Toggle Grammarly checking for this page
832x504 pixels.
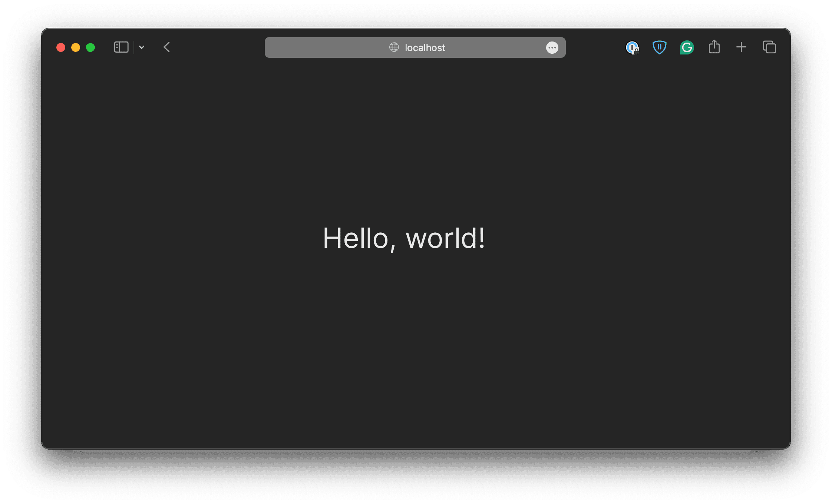[686, 47]
